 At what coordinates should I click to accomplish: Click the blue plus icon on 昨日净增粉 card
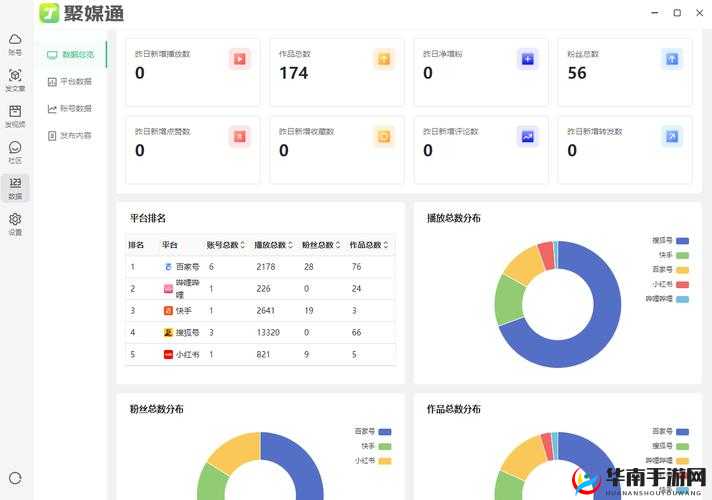[x=528, y=59]
